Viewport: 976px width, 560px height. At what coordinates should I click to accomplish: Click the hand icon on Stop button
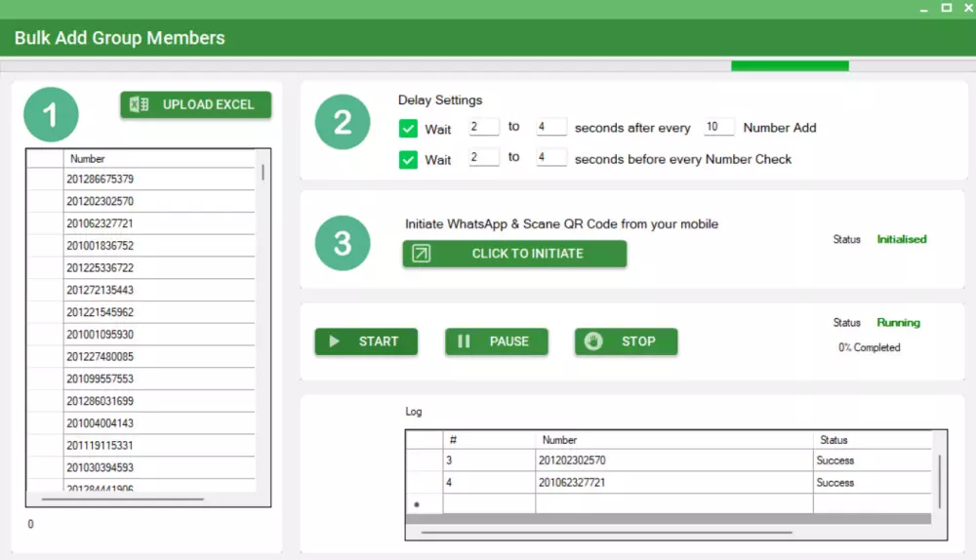coord(593,341)
